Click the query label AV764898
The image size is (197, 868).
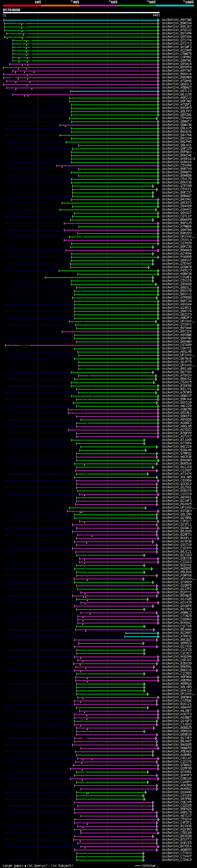coord(11,10)
